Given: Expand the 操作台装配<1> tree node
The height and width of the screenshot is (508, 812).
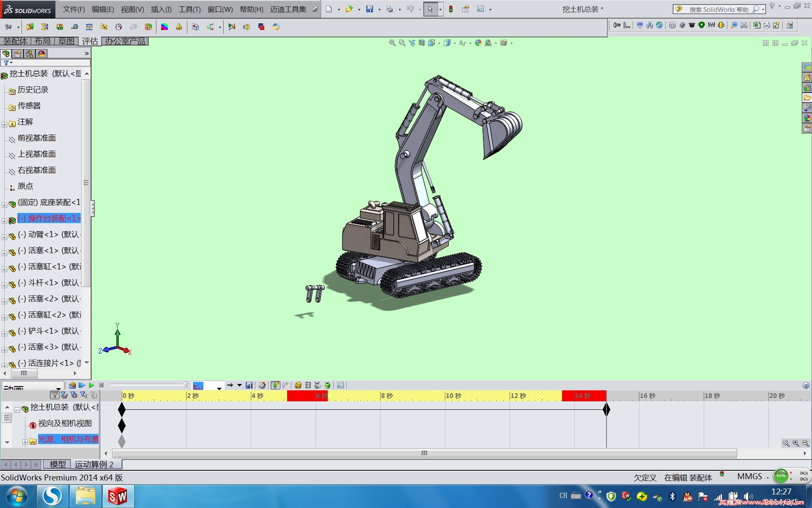Looking at the screenshot, I should tap(4, 221).
